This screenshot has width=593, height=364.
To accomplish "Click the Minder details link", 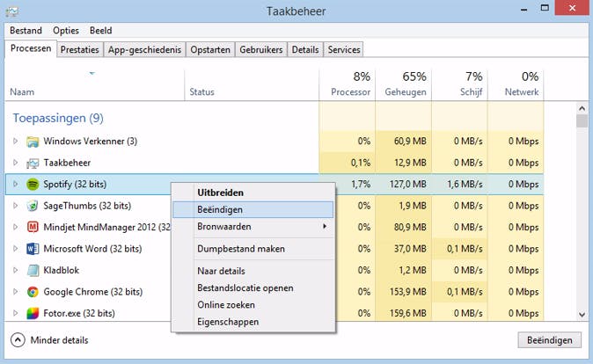I will tap(59, 340).
